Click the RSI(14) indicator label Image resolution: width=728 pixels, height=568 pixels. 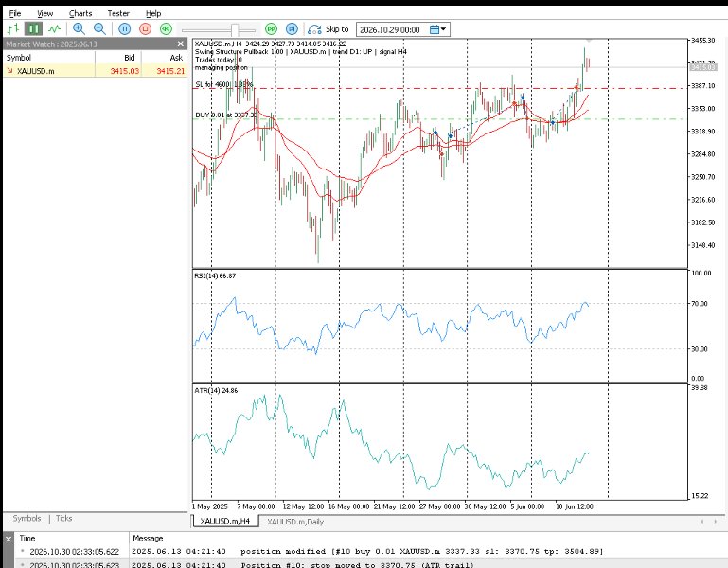(215, 275)
